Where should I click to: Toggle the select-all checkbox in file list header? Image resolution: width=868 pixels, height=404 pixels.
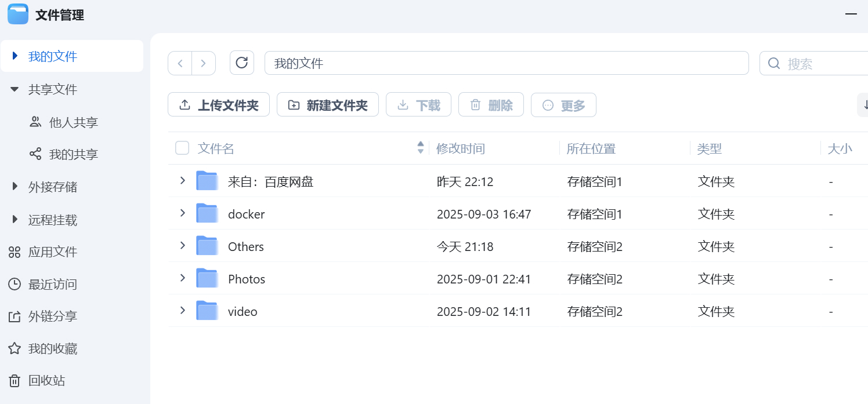pos(182,148)
